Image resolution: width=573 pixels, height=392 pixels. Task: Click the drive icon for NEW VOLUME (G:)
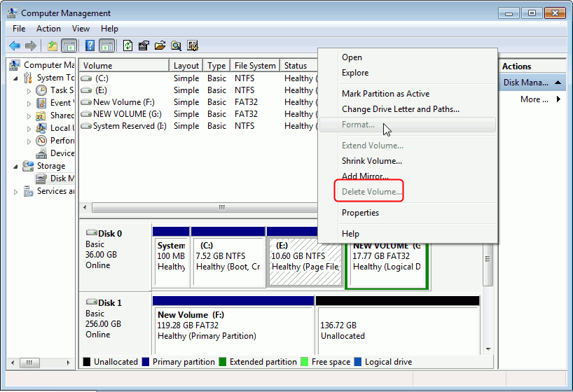(86, 114)
